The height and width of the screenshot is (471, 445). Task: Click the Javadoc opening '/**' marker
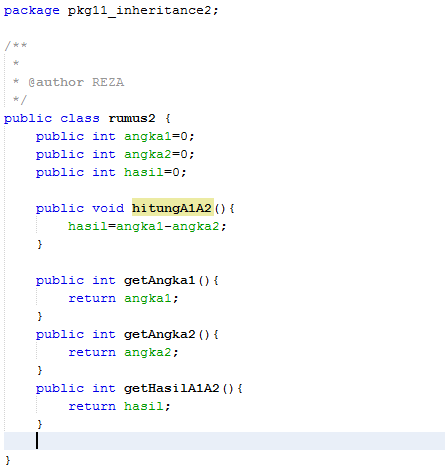[15, 46]
